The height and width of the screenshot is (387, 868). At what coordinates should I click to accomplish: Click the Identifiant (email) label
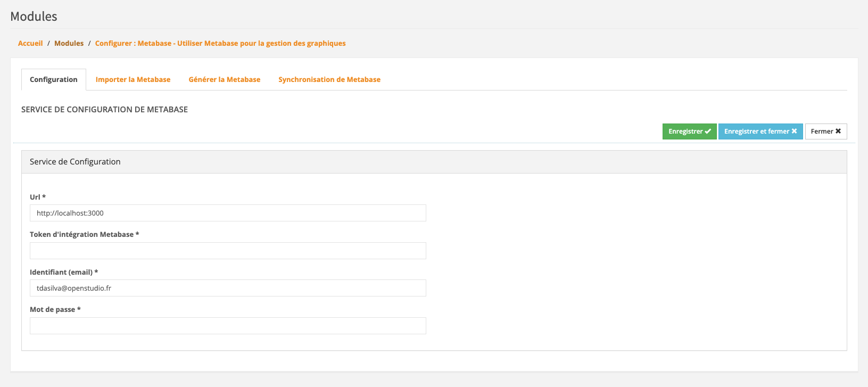tap(64, 272)
